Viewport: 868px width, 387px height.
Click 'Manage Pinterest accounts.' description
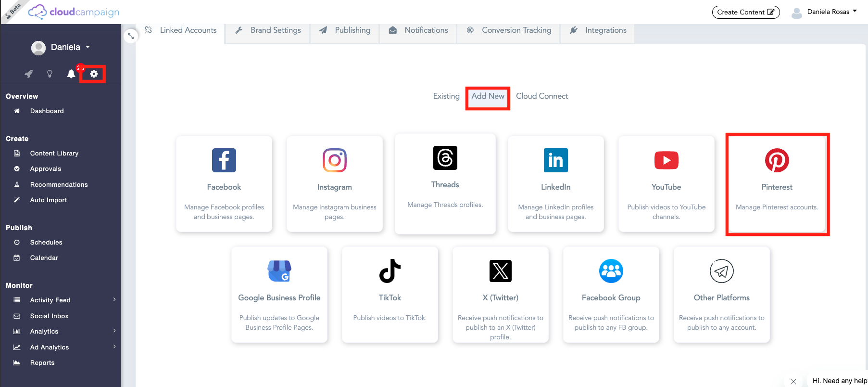tap(777, 207)
